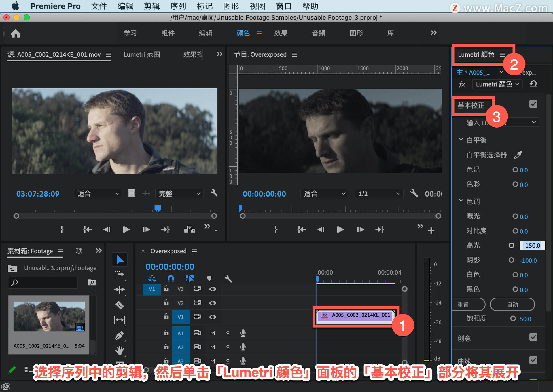
Task: Select the Pen tool in the tool panel
Action: 120,335
